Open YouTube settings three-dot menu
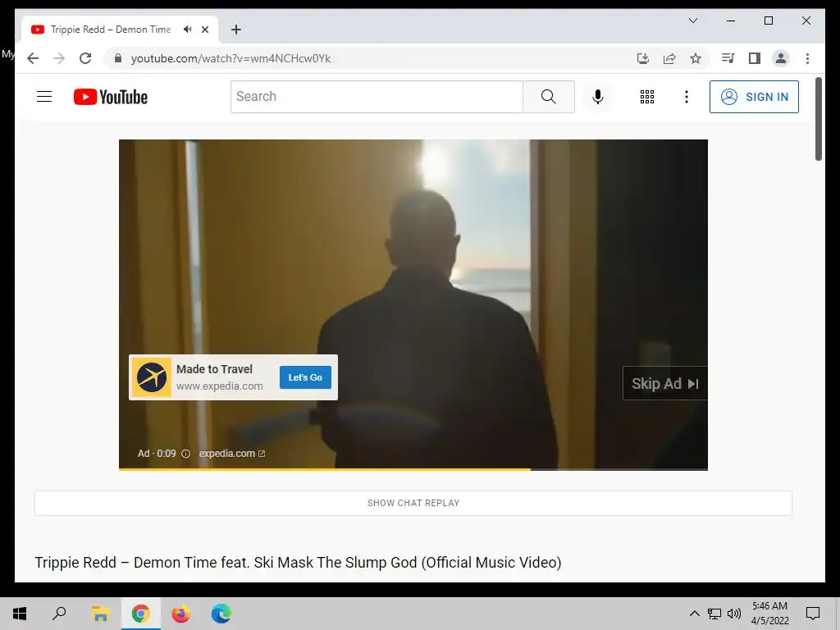Screen dimensions: 840x630 tap(687, 97)
